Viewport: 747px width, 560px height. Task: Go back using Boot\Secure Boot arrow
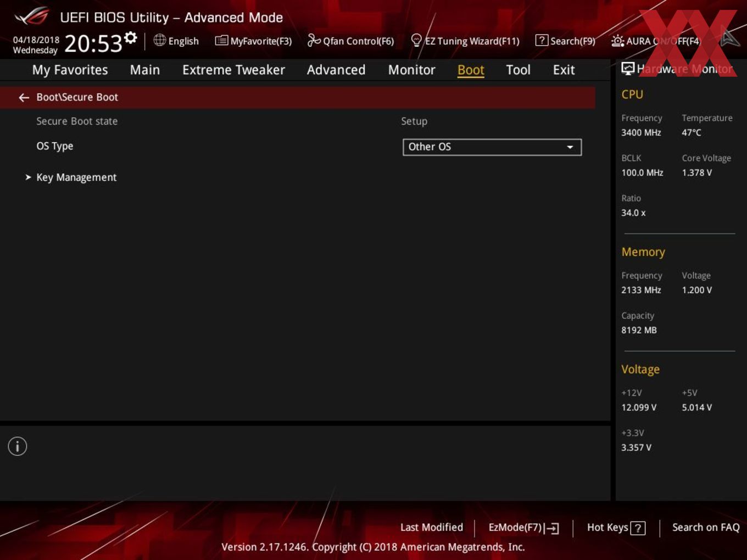24,97
